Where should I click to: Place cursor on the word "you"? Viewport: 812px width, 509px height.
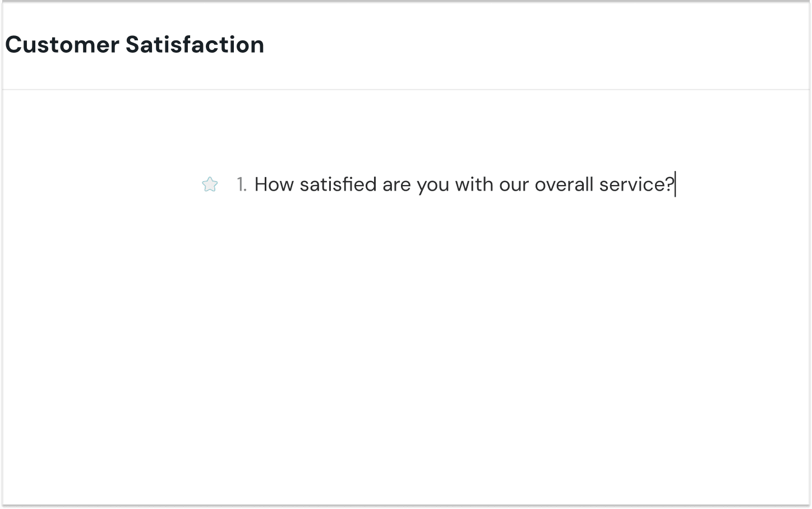(432, 184)
